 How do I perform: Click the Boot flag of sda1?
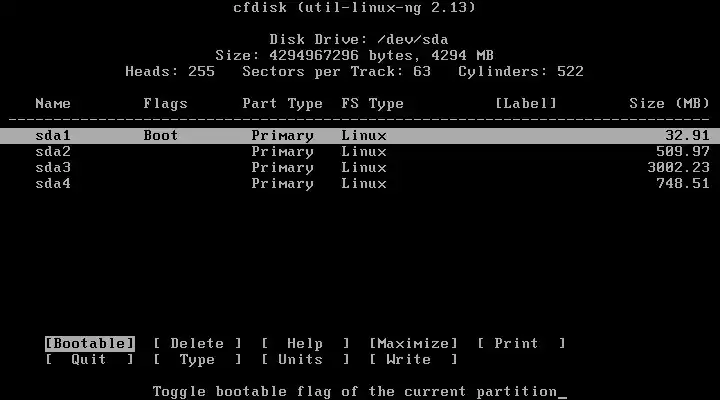[161, 135]
